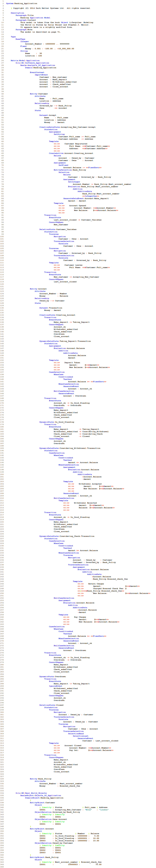Click the sentence about page 71
This screenshot has height=868, width=156.
point(41,32)
